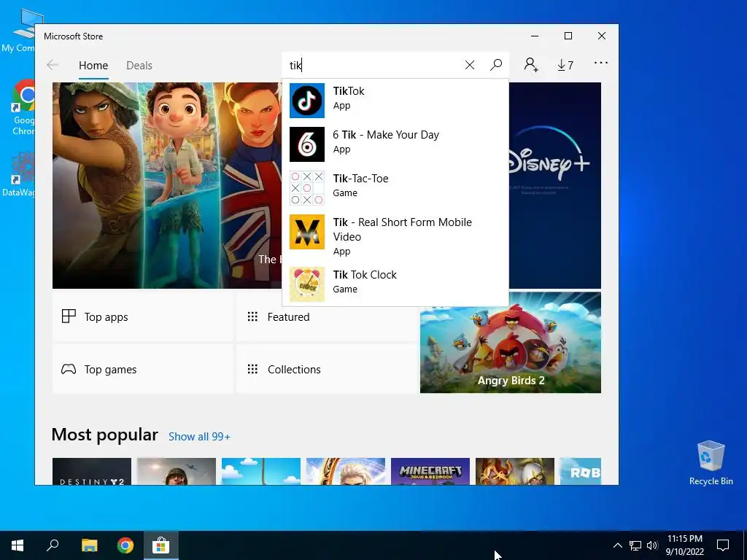Open the Minecraft game thumbnail
The height and width of the screenshot is (560, 747).
click(430, 472)
